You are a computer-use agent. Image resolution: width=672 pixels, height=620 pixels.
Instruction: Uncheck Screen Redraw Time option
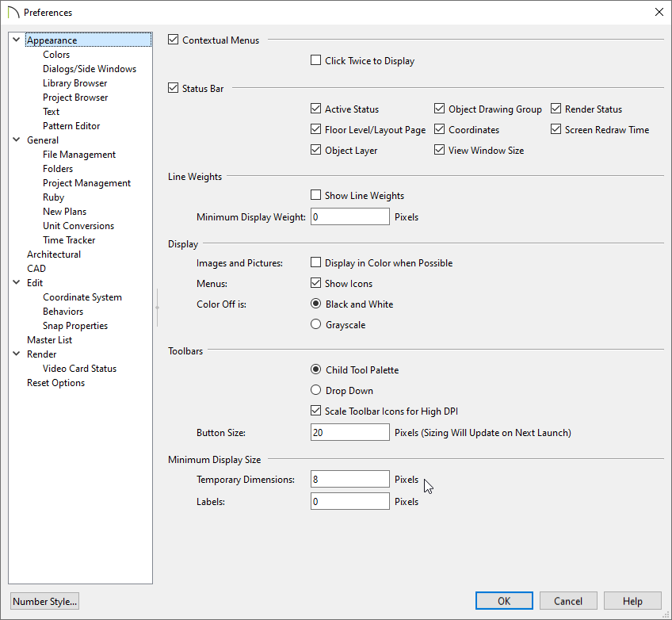tap(556, 129)
